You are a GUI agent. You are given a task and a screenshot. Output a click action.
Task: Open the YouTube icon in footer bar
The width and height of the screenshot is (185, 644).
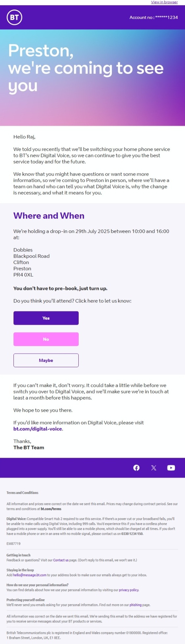click(171, 468)
